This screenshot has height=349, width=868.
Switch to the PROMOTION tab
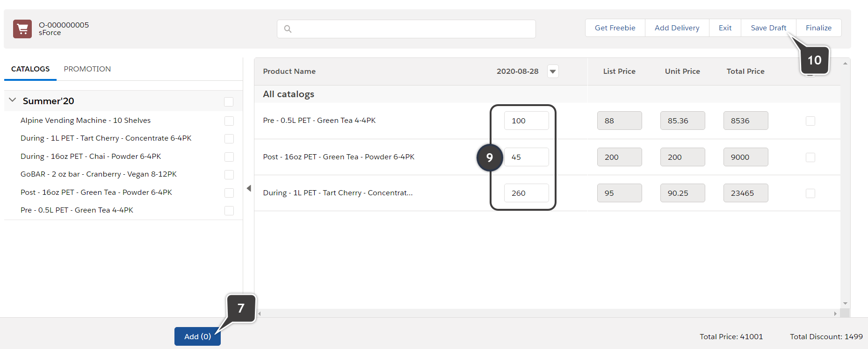click(87, 69)
